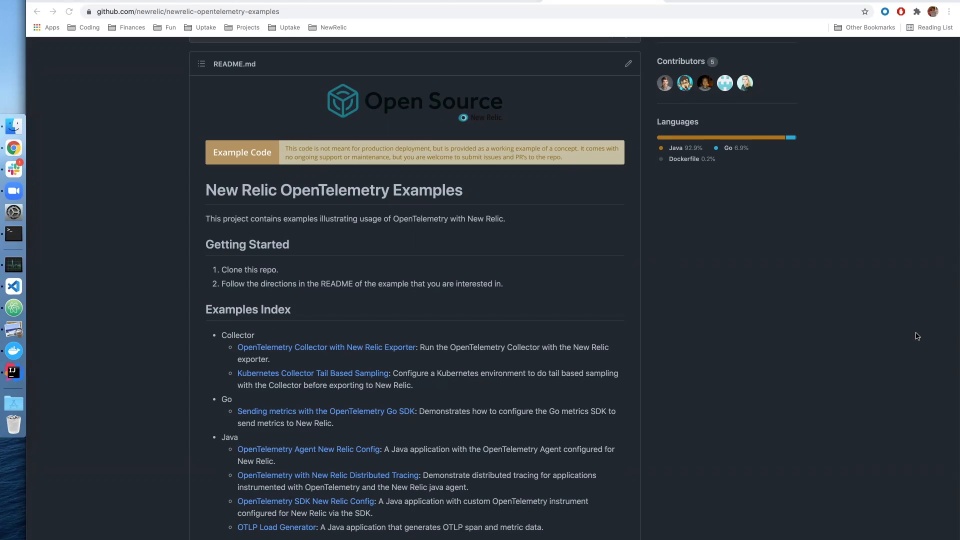
Task: Open Sending metrics with OpenTelemetry Go SDK
Action: 326,411
